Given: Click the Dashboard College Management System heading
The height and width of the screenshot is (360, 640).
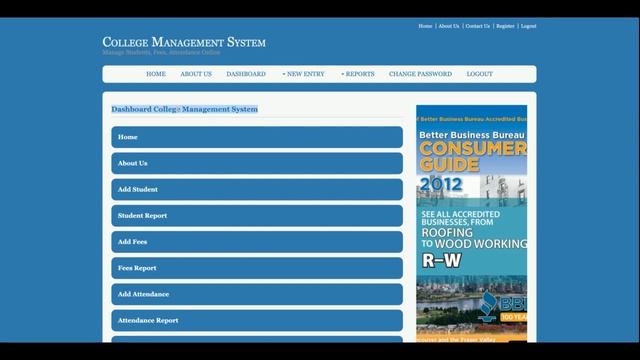Looking at the screenshot, I should [x=184, y=109].
